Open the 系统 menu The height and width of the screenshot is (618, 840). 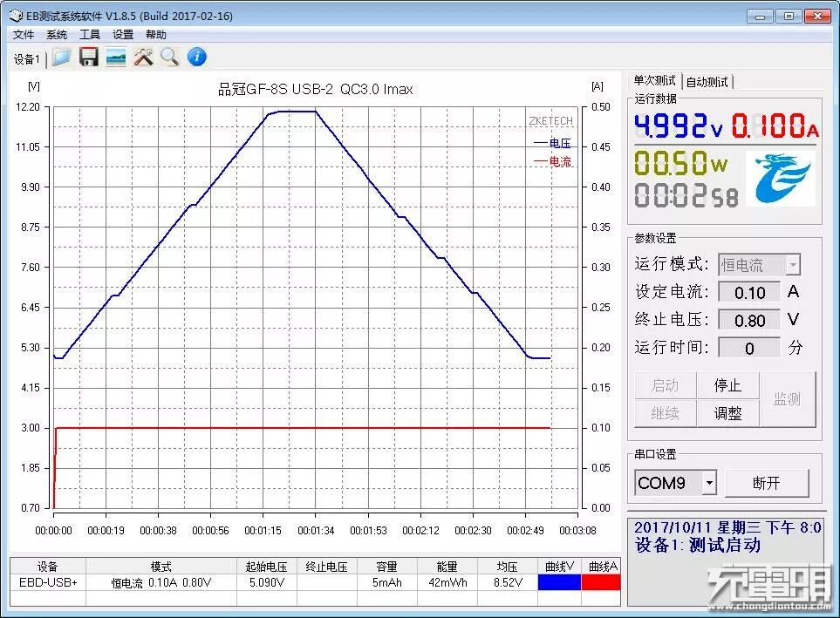pyautogui.click(x=56, y=35)
